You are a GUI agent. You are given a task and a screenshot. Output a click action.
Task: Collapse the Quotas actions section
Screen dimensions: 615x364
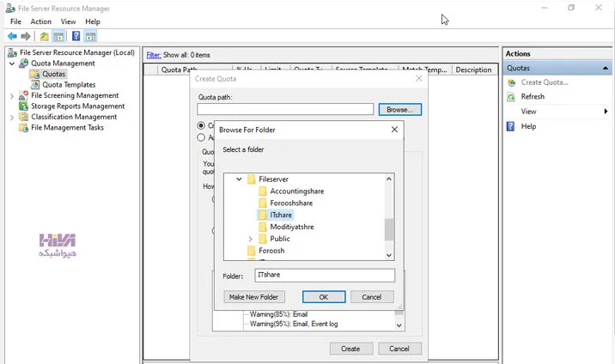pos(606,68)
